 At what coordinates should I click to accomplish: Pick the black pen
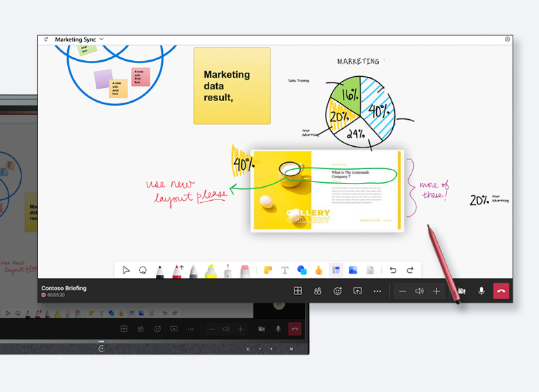[160, 271]
